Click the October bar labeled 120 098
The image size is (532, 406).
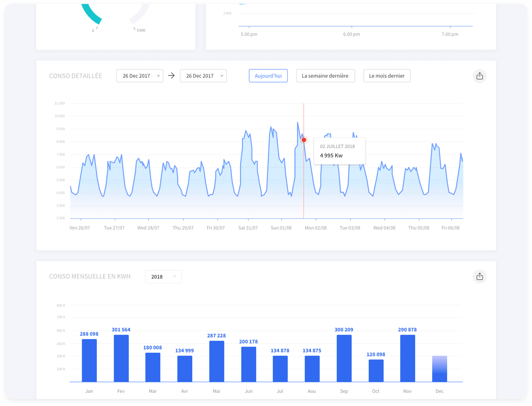click(x=376, y=370)
